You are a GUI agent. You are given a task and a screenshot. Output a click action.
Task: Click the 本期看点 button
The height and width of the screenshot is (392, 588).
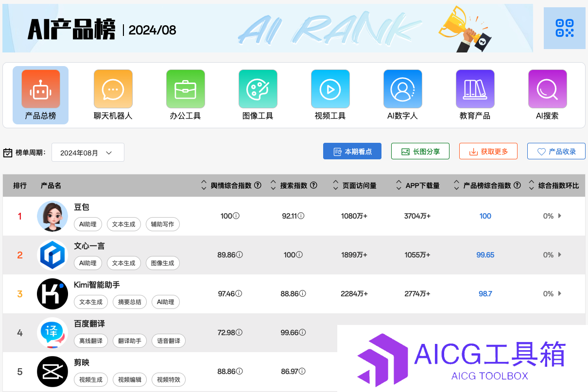coord(352,151)
